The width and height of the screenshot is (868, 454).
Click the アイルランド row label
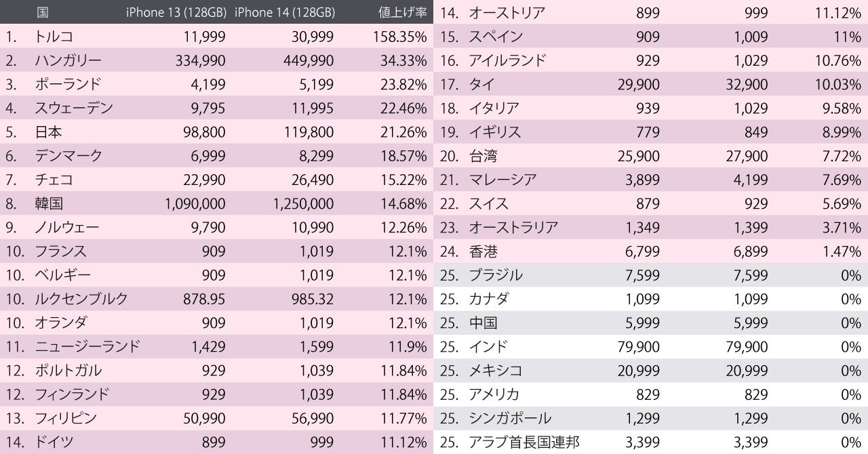point(507,60)
